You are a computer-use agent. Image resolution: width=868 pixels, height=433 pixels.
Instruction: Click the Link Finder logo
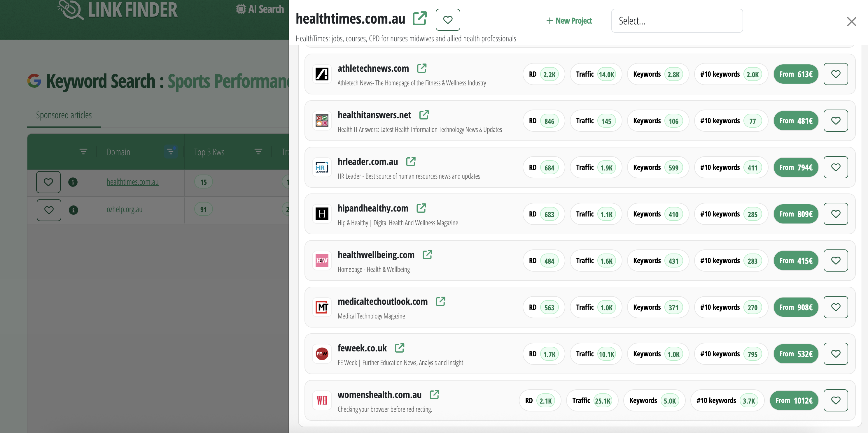(117, 10)
